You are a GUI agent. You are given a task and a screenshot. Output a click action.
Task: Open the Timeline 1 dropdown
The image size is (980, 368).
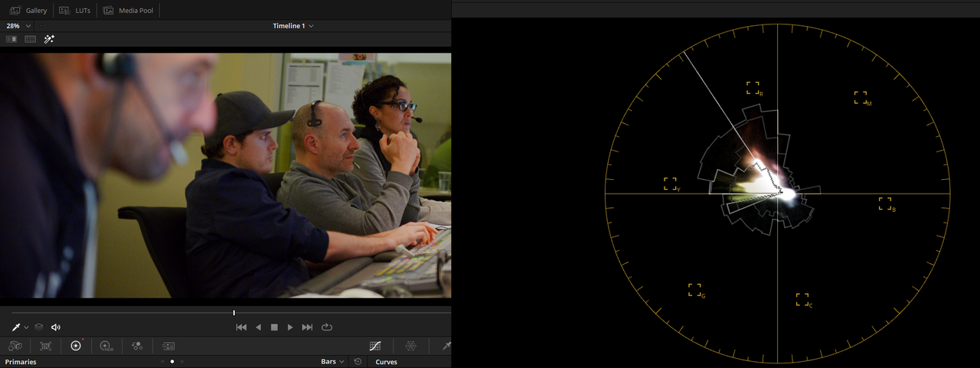coord(293,26)
